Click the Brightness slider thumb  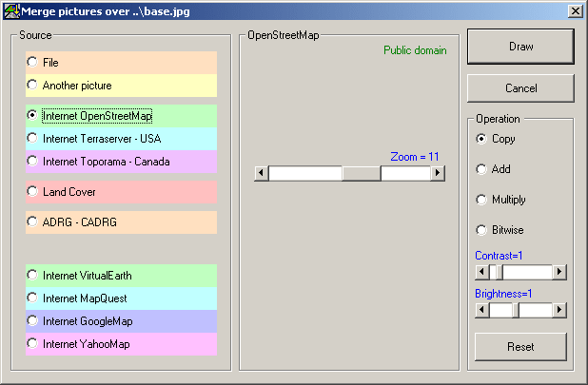tap(516, 310)
